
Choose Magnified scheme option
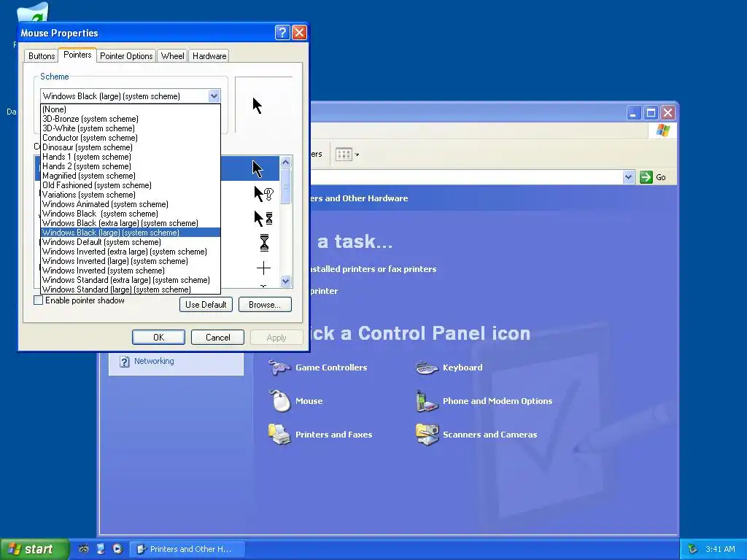click(x=130, y=176)
